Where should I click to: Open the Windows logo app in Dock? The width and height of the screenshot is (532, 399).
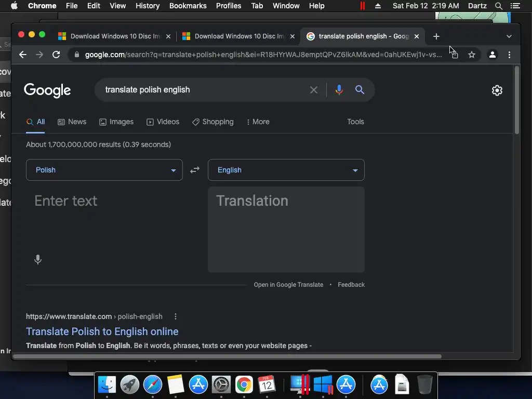tap(323, 385)
